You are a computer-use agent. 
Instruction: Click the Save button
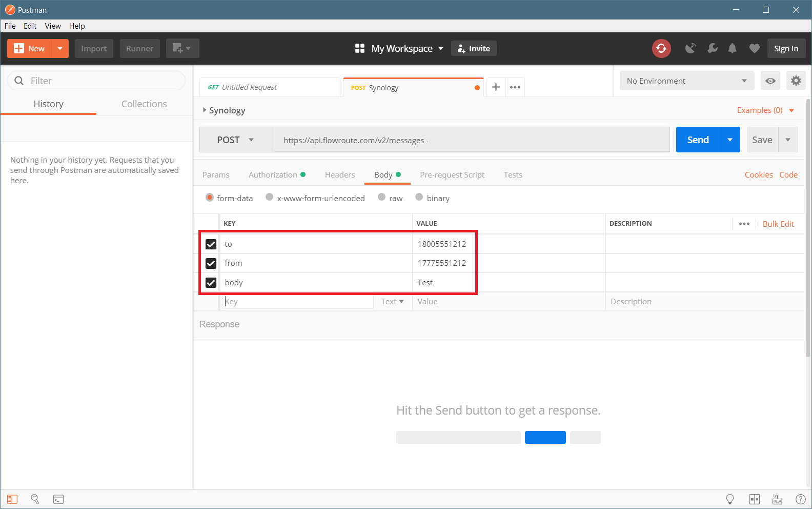coord(762,140)
